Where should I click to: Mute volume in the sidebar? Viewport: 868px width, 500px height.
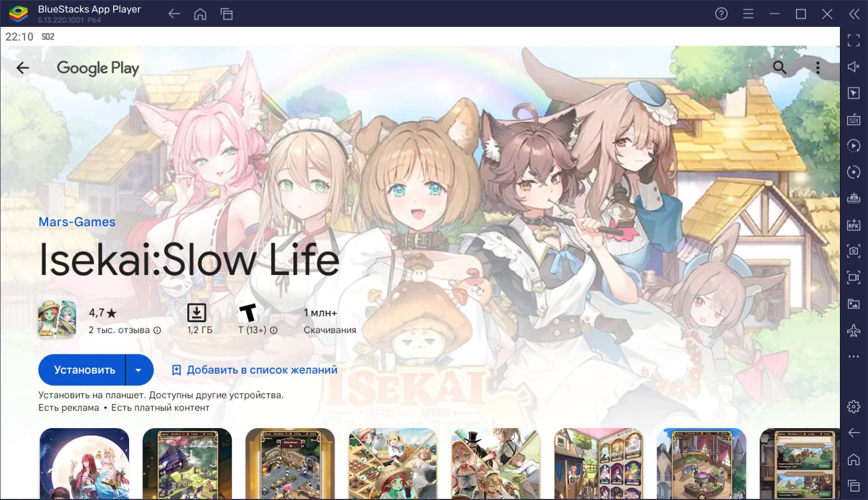pos(854,66)
